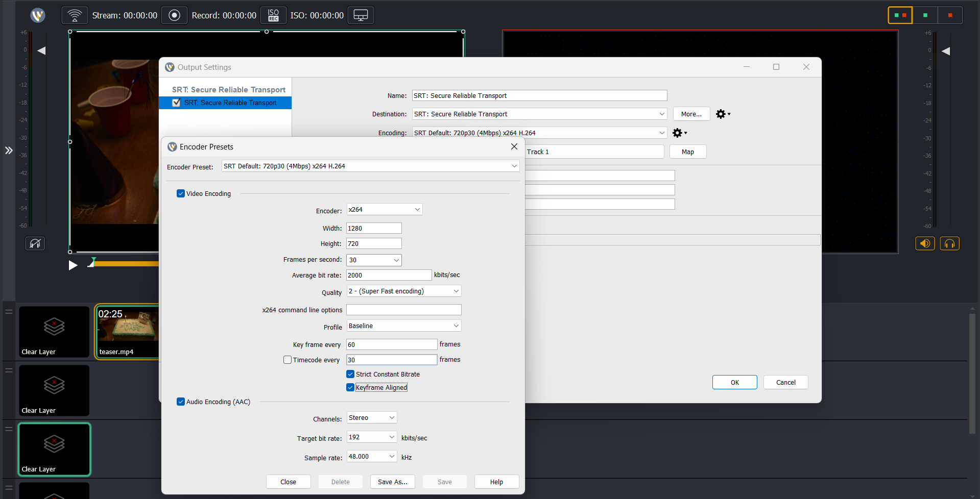Open the Encoder Preset dropdown
Viewport: 980px width, 499px height.
371,166
